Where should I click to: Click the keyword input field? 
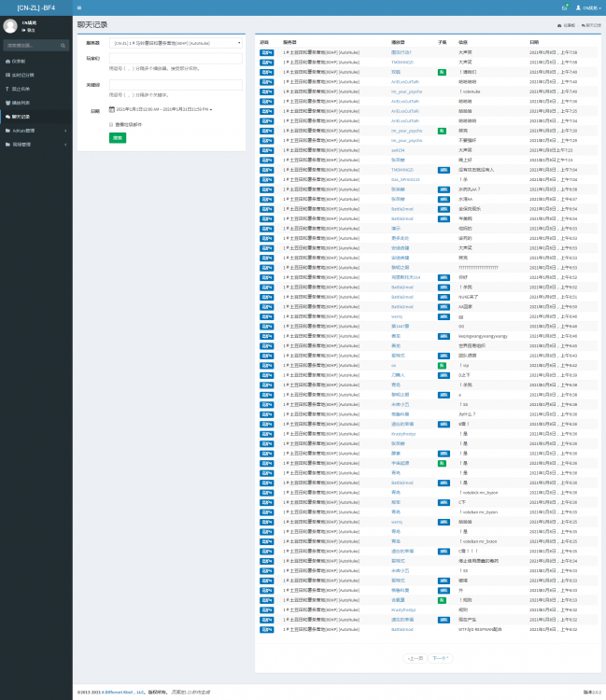click(x=176, y=84)
